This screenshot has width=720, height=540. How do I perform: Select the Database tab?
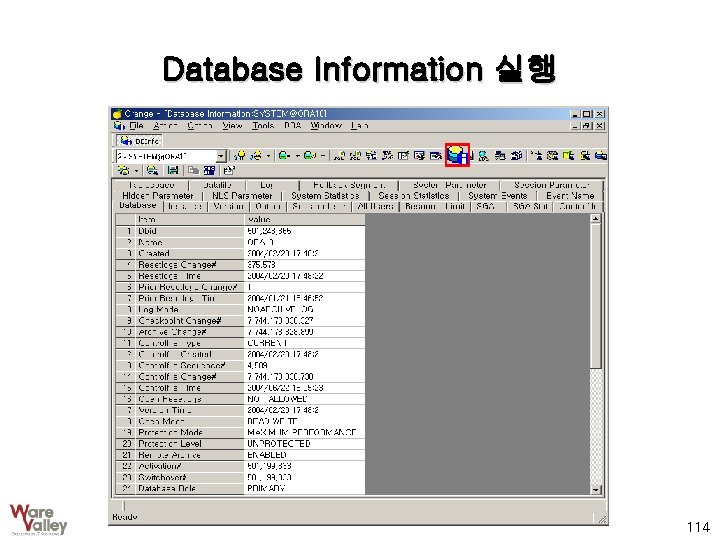pyautogui.click(x=138, y=205)
